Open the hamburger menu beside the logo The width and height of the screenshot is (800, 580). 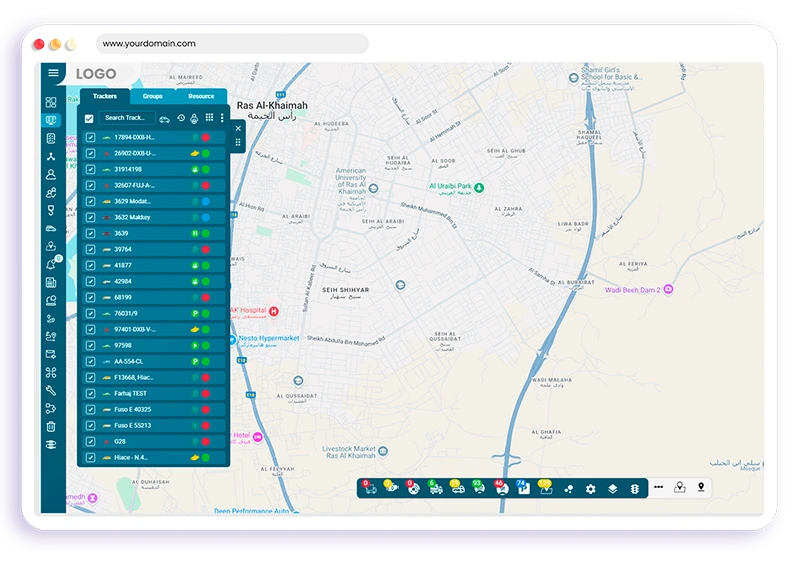tap(54, 73)
